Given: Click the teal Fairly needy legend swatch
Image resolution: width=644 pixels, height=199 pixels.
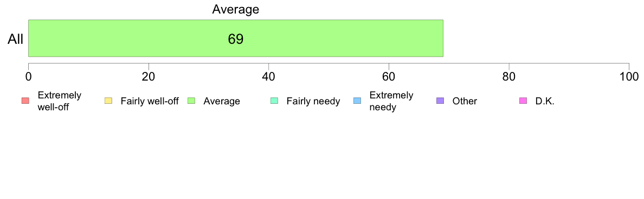Looking at the screenshot, I should point(274,101).
